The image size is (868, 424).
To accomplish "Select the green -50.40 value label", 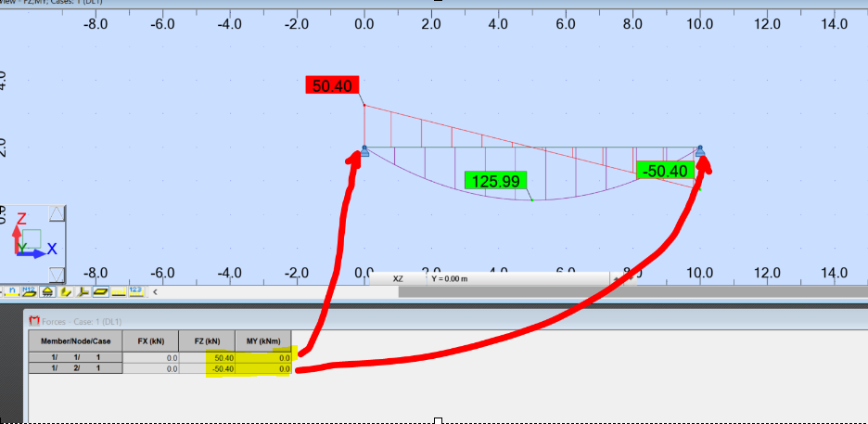I will click(665, 171).
